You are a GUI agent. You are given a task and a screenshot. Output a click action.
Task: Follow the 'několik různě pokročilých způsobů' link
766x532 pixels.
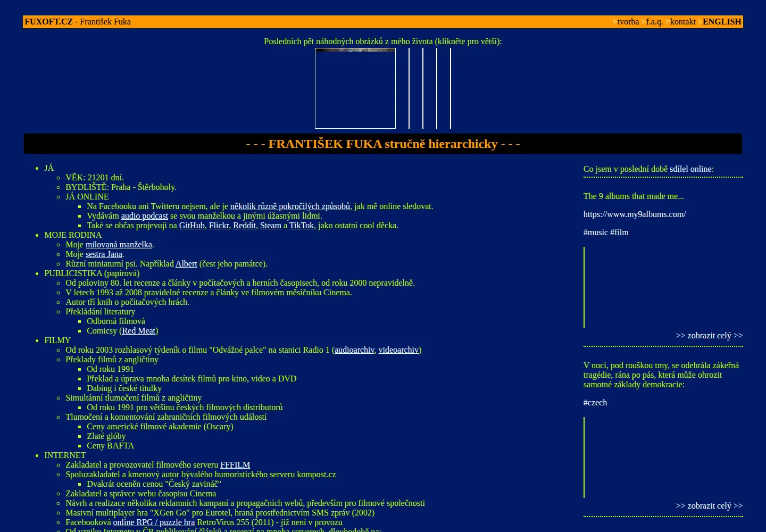tap(290, 206)
